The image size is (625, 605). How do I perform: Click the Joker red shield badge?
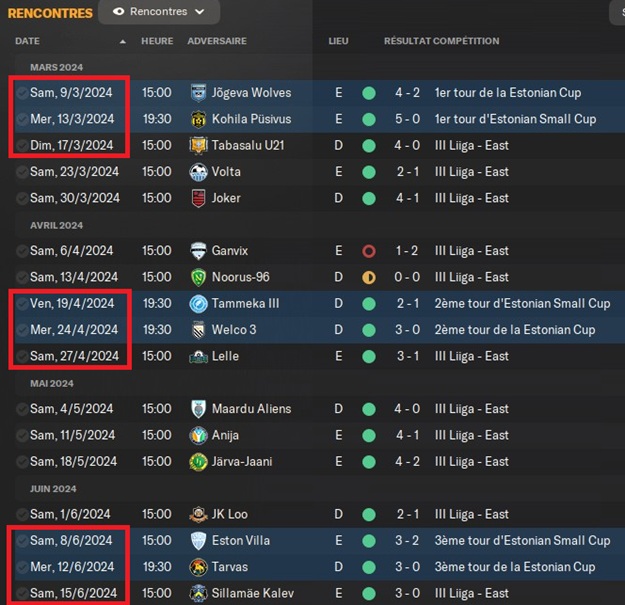coord(198,198)
